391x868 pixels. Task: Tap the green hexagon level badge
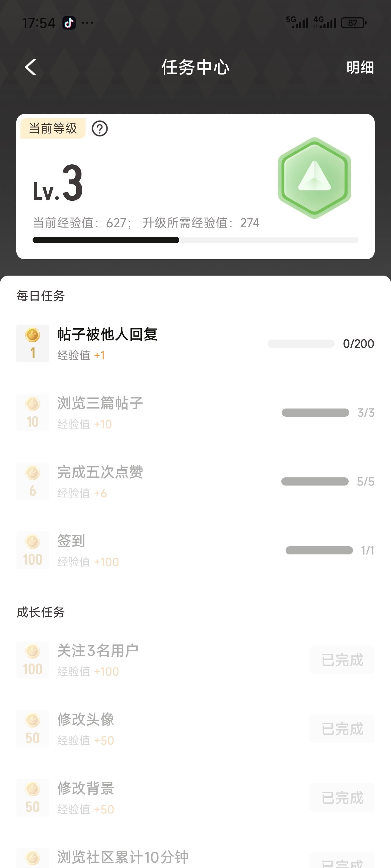(314, 178)
